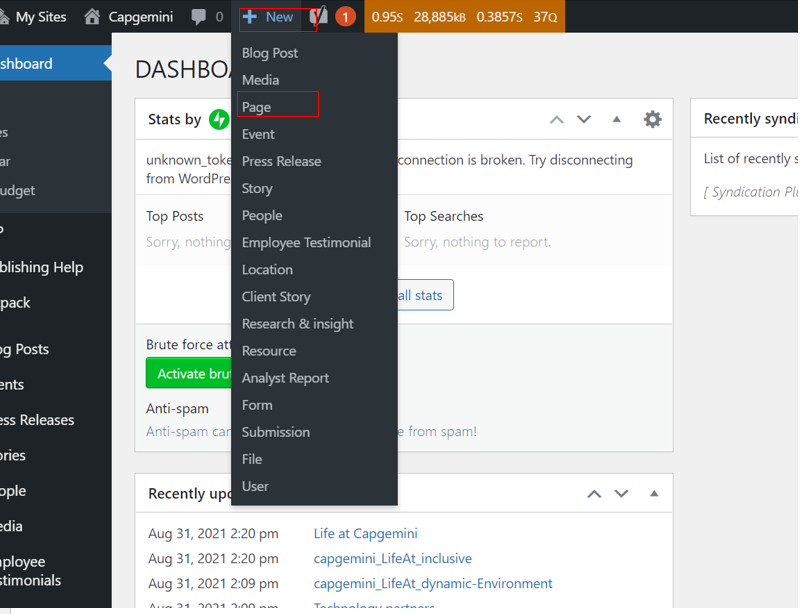This screenshot has height=614, width=810.
Task: Click the Yoast SEO icon in admin bar
Action: pos(319,17)
